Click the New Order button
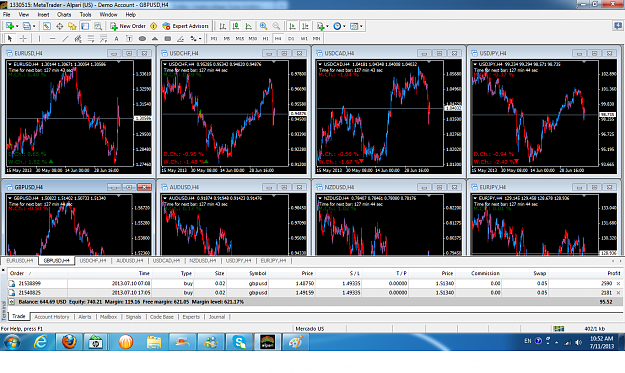625x373 pixels. pos(128,26)
